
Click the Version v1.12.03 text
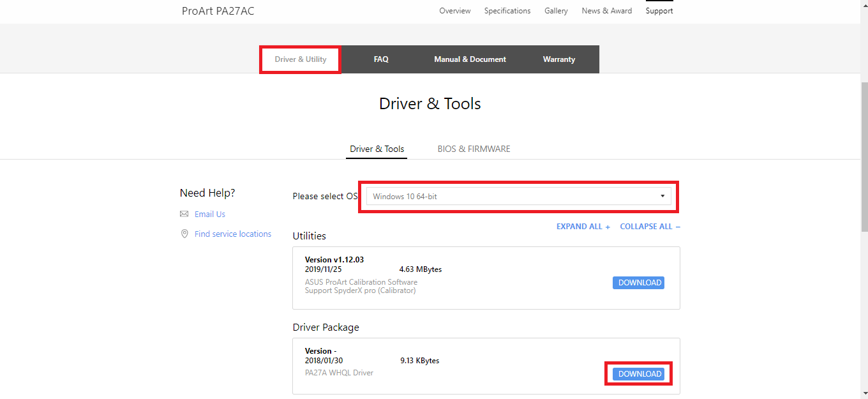pos(334,260)
